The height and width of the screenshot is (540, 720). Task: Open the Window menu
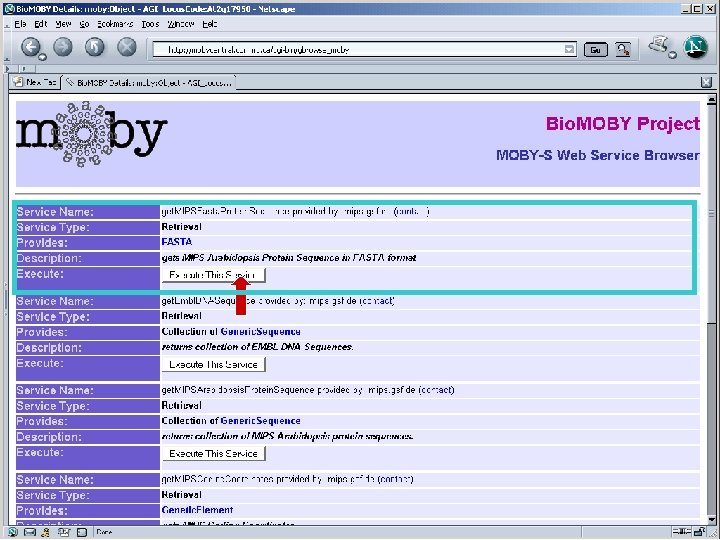tap(180, 24)
